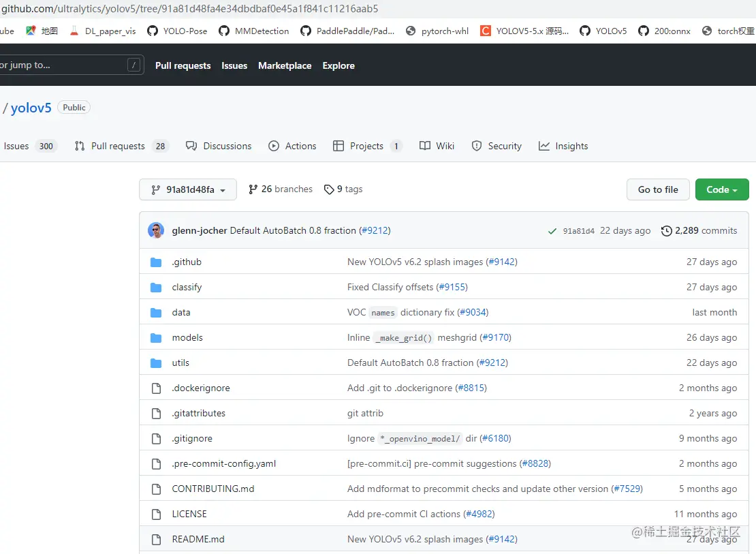Open the YOLOV5-5.x bookmark
The image size is (756, 554).
point(524,31)
